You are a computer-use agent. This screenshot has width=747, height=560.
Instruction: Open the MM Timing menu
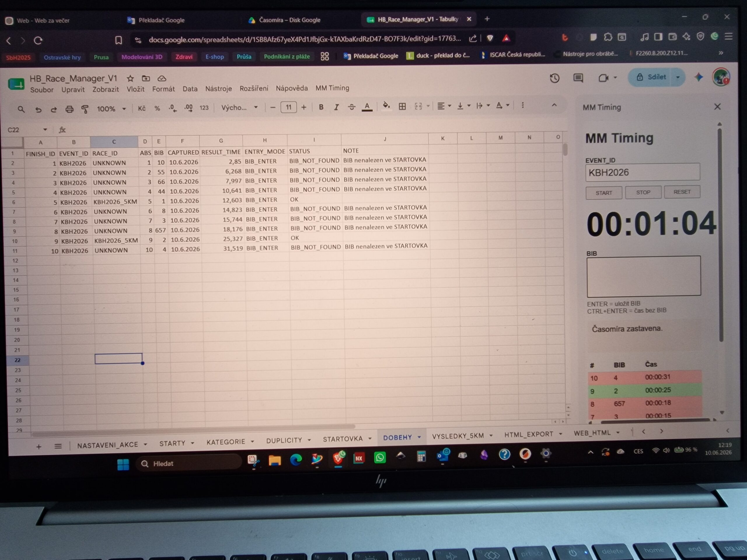(332, 88)
